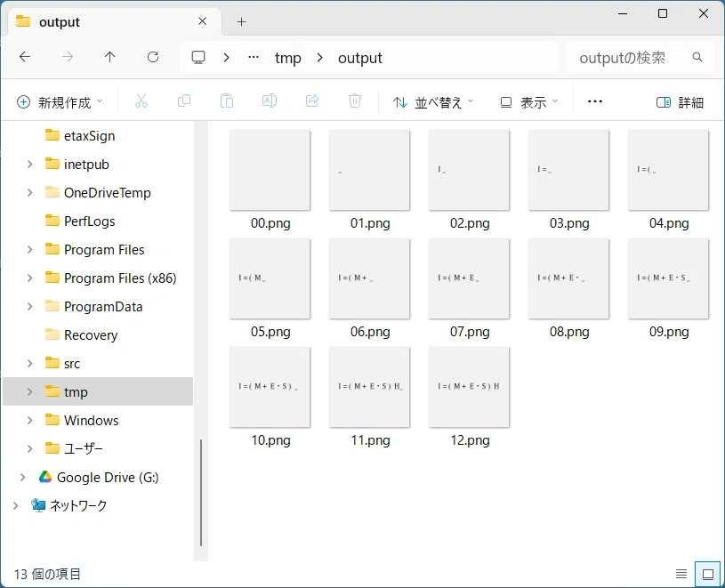Open the 並べ替え sort dropdown
The image size is (725, 588).
pos(433,102)
